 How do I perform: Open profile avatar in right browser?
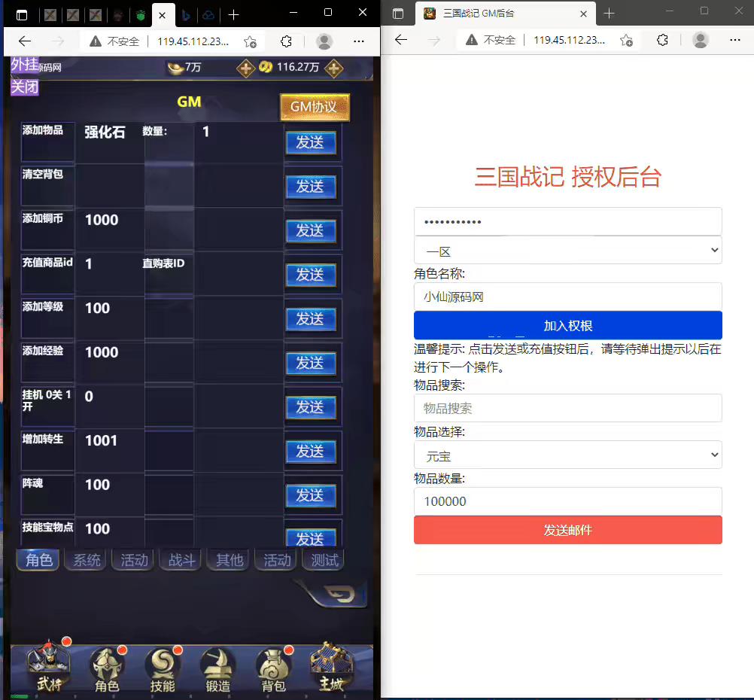pos(701,40)
